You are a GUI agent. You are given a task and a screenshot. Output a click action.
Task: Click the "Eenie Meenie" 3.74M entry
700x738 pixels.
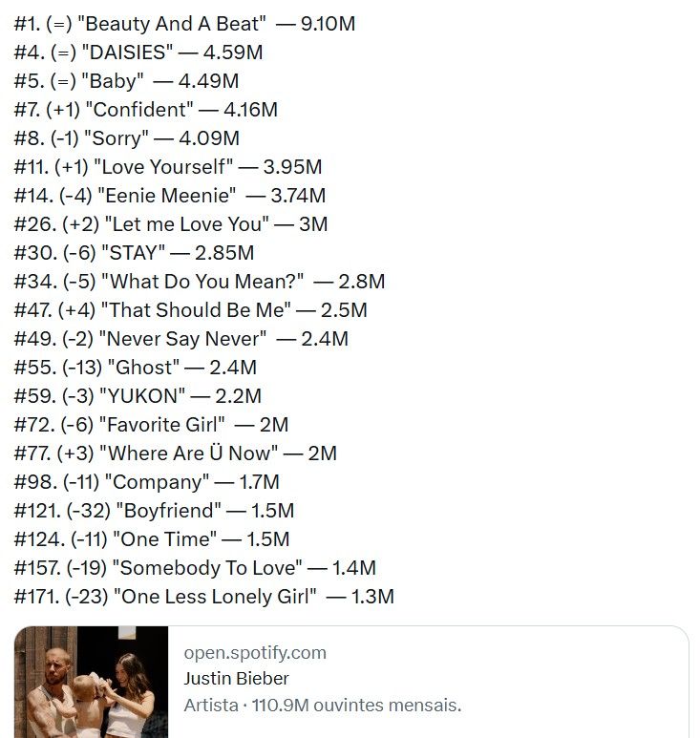tap(170, 196)
